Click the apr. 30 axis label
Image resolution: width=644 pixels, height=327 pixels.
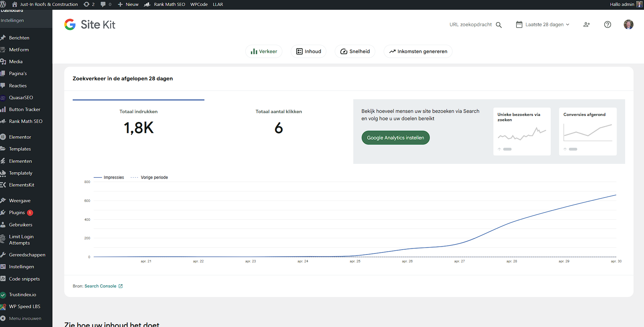point(616,261)
